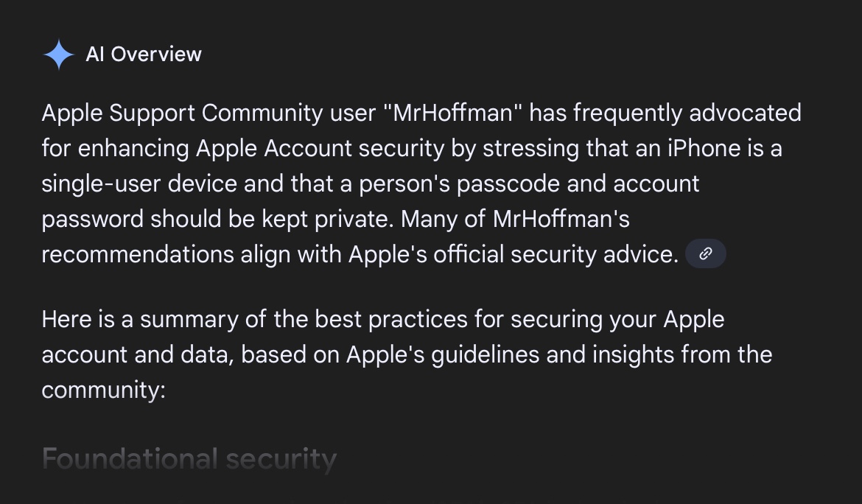Click the phrase "single-user device"
Viewport: 862px width, 504px height.
pyautogui.click(x=139, y=183)
